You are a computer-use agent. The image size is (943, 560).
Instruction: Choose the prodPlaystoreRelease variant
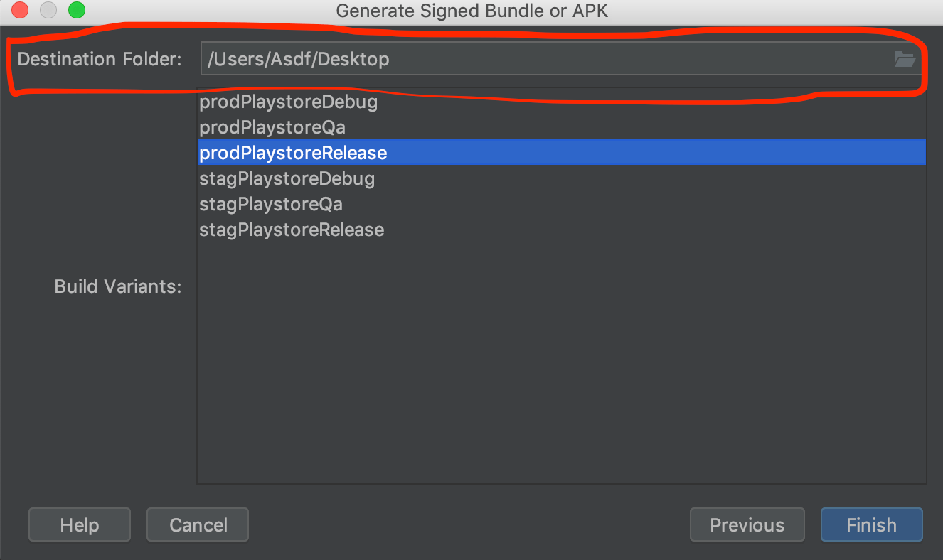click(293, 152)
